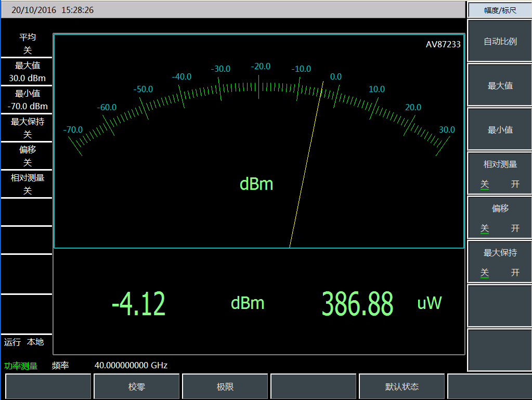
Task: Enable 最大保持 by clicking 开
Action: [515, 273]
